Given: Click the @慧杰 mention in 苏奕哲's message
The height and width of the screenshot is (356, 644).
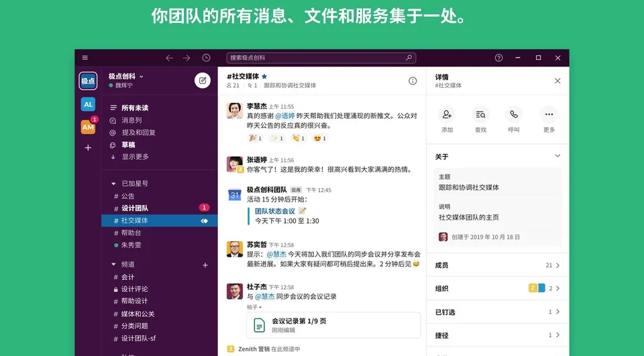Looking at the screenshot, I should (x=276, y=255).
